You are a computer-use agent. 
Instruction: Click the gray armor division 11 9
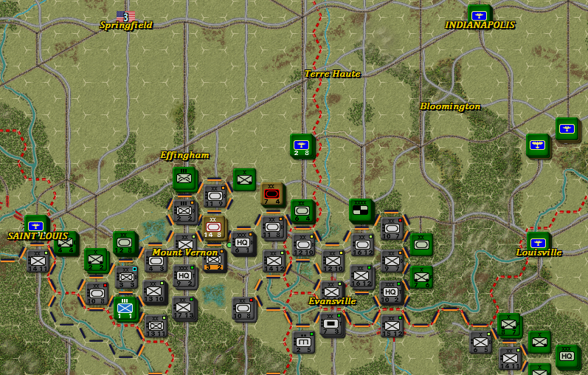pos(215,196)
